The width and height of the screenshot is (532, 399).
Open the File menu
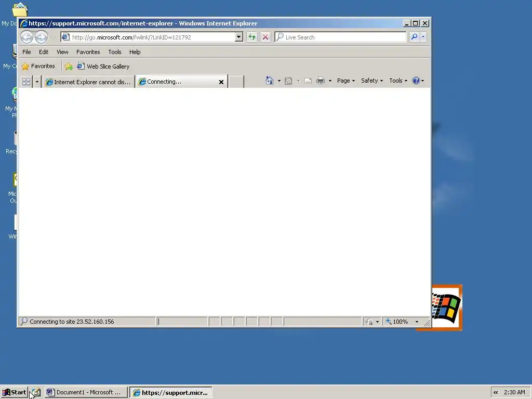click(x=26, y=52)
